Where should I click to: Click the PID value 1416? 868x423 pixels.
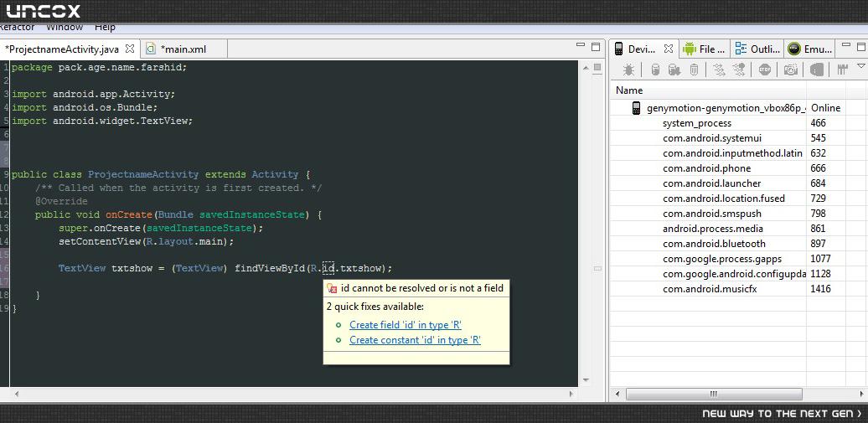(820, 288)
